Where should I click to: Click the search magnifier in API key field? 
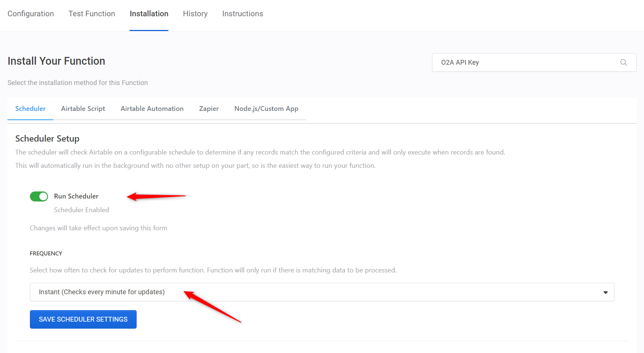point(623,62)
